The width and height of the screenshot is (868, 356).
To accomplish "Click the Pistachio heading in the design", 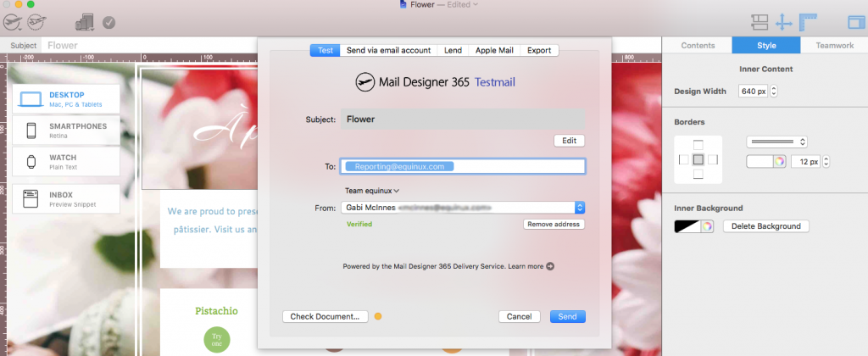I will (x=216, y=311).
